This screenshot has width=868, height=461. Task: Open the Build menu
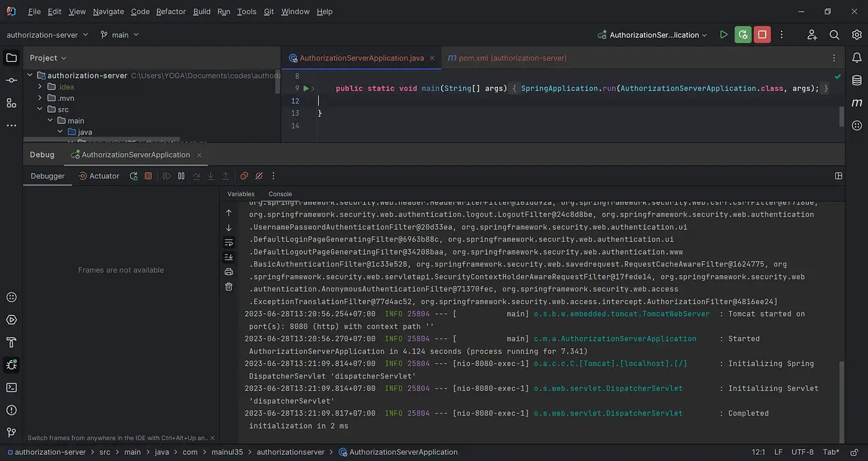point(201,11)
